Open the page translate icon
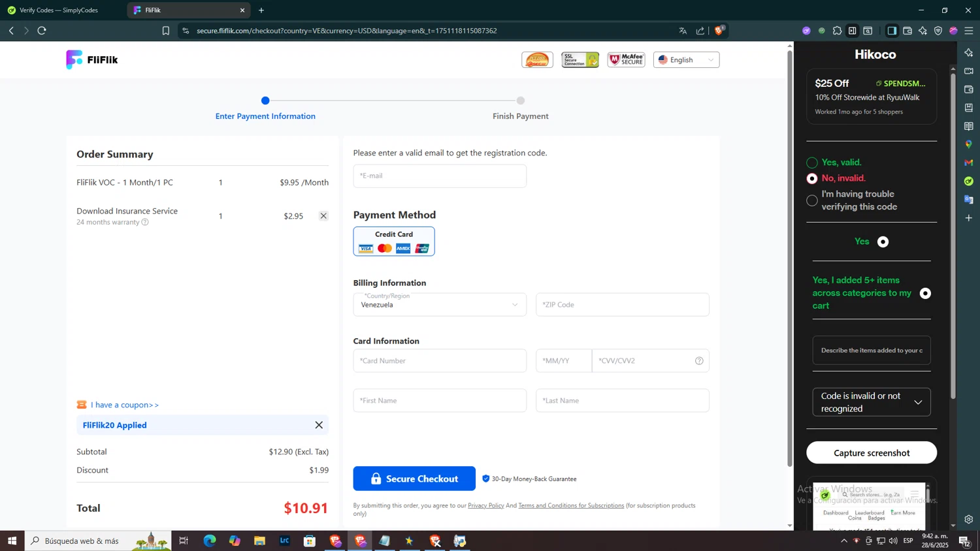Screen dimensions: 980x551 683,31
